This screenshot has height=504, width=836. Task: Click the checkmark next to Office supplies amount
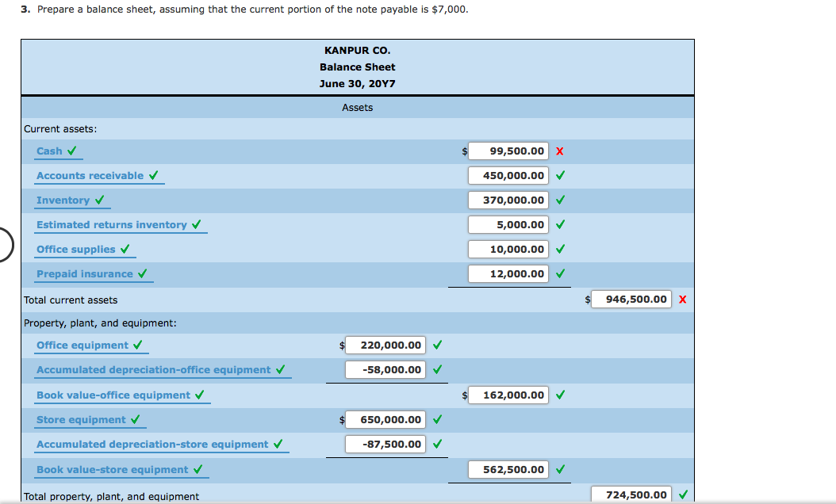coord(560,249)
